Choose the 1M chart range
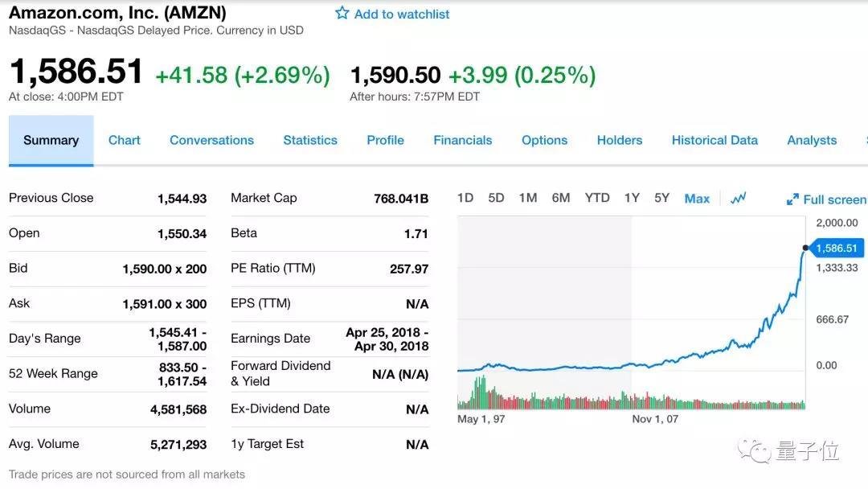Image resolution: width=868 pixels, height=489 pixels. pos(528,198)
